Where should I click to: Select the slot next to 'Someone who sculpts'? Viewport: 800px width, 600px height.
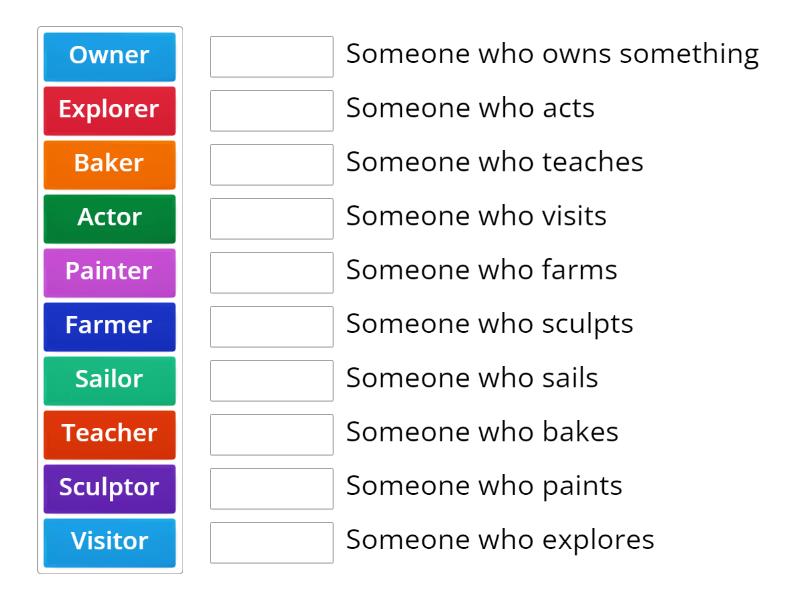pos(271,327)
